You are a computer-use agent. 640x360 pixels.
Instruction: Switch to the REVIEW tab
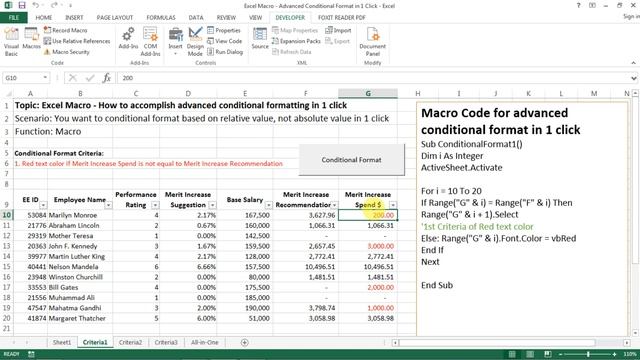(226, 18)
